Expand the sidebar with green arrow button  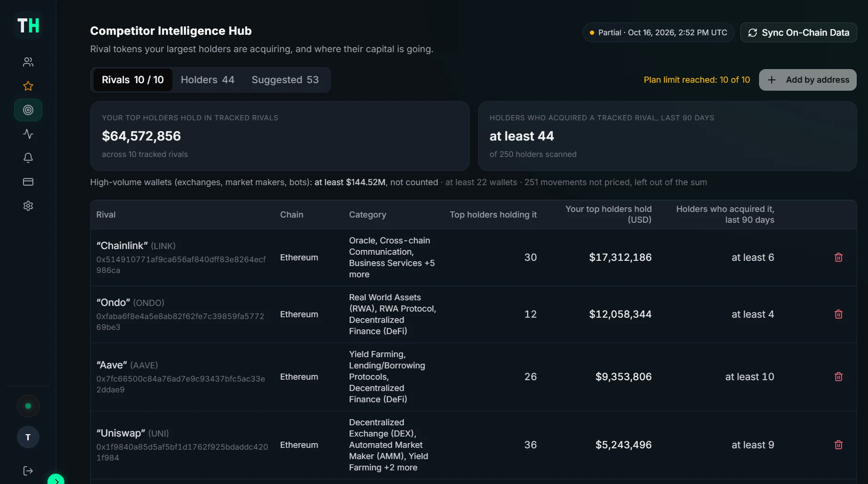pos(56,479)
